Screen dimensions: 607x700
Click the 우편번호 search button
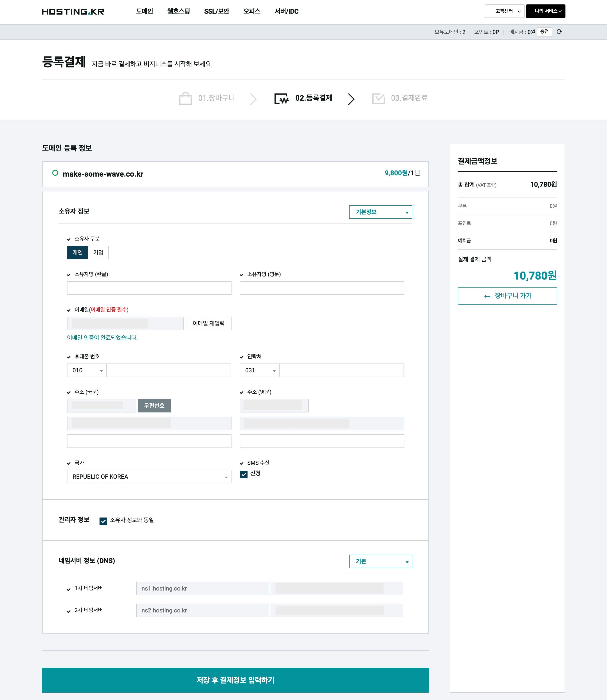pyautogui.click(x=154, y=406)
